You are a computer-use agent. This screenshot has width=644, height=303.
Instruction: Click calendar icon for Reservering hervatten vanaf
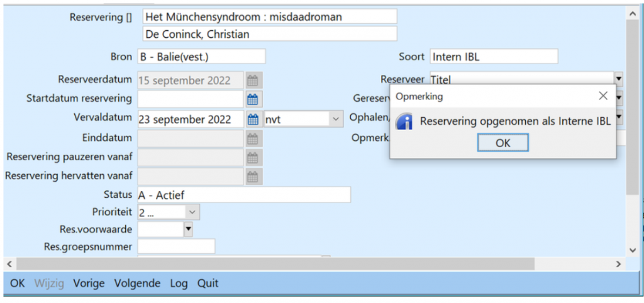click(x=253, y=177)
